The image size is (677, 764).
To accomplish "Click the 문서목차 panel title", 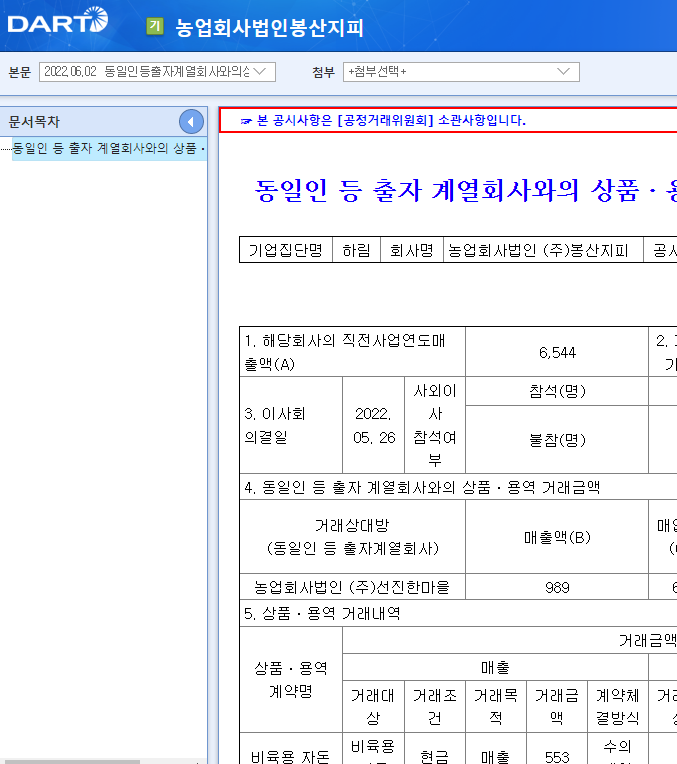I will click(x=34, y=122).
